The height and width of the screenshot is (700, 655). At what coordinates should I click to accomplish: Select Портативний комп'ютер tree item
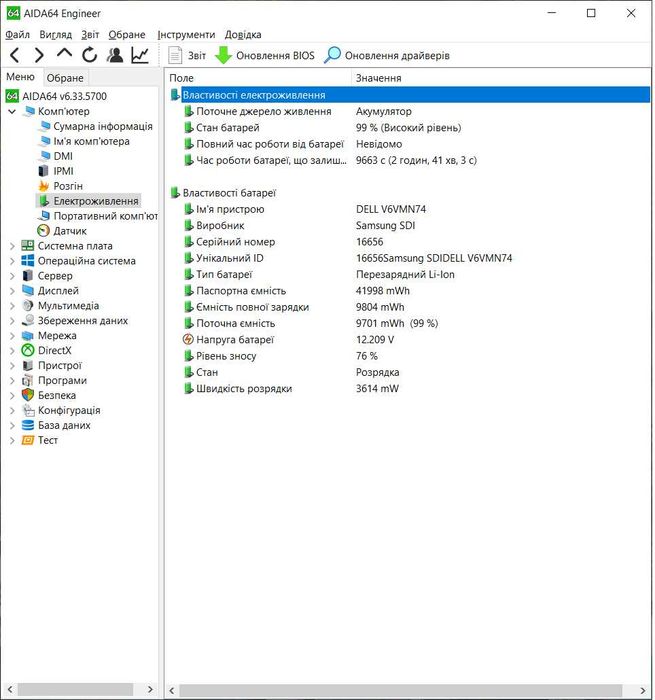click(x=105, y=216)
